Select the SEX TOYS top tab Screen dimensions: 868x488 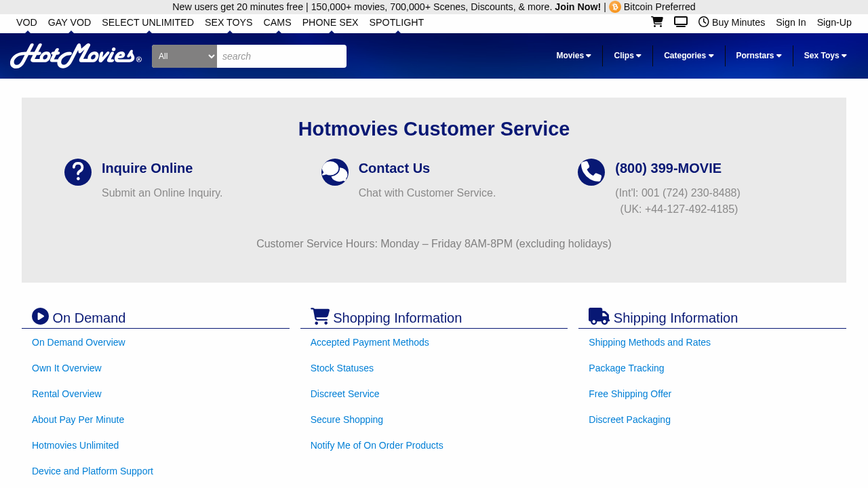(229, 22)
